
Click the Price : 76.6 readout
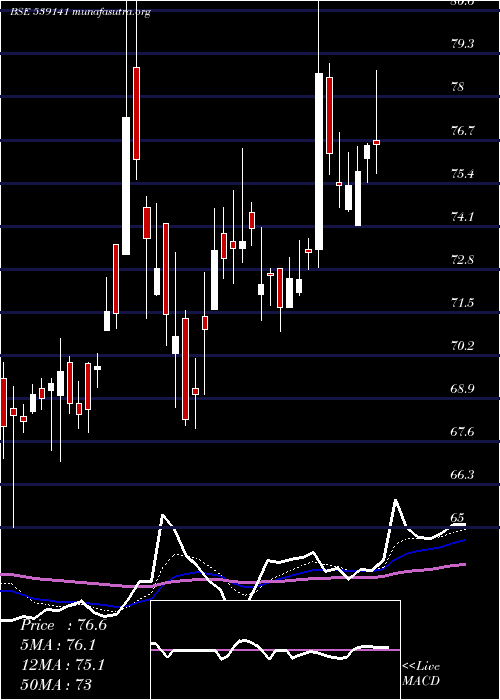[x=63, y=625]
